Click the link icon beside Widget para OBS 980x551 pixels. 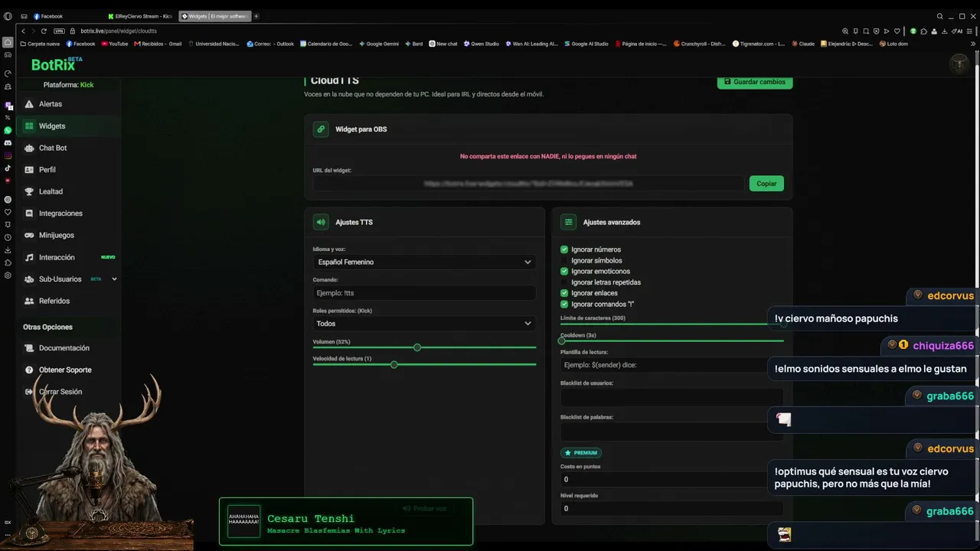tap(321, 129)
